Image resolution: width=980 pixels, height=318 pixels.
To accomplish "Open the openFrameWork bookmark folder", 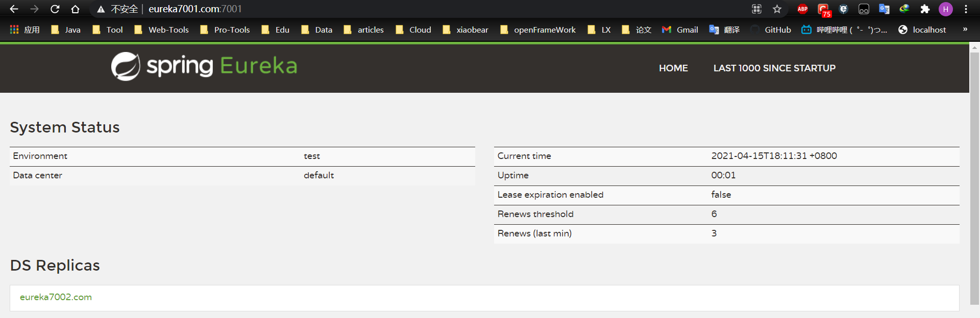I will click(x=538, y=30).
